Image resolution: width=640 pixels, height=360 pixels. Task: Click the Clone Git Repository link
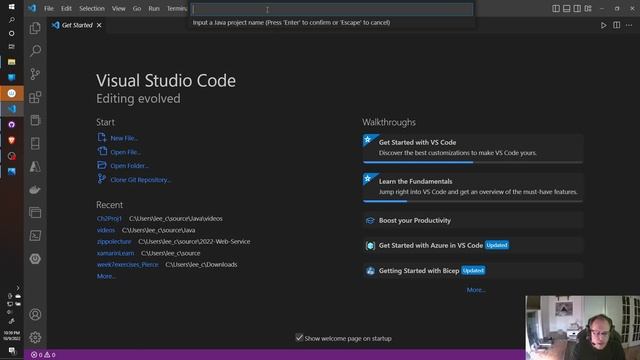140,180
